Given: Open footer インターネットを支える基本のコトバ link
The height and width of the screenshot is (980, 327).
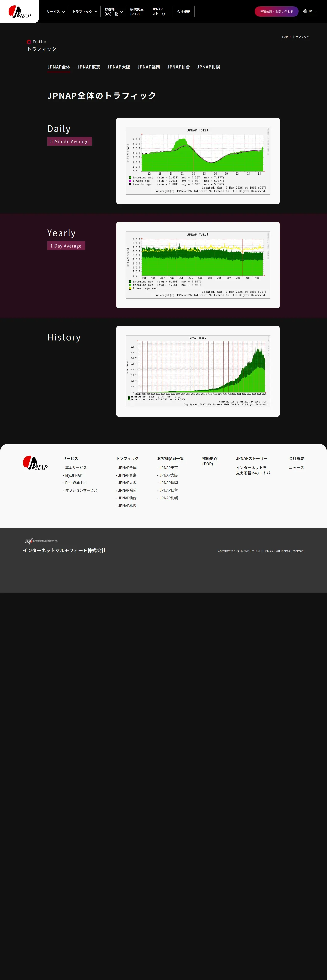Looking at the screenshot, I should click(253, 470).
